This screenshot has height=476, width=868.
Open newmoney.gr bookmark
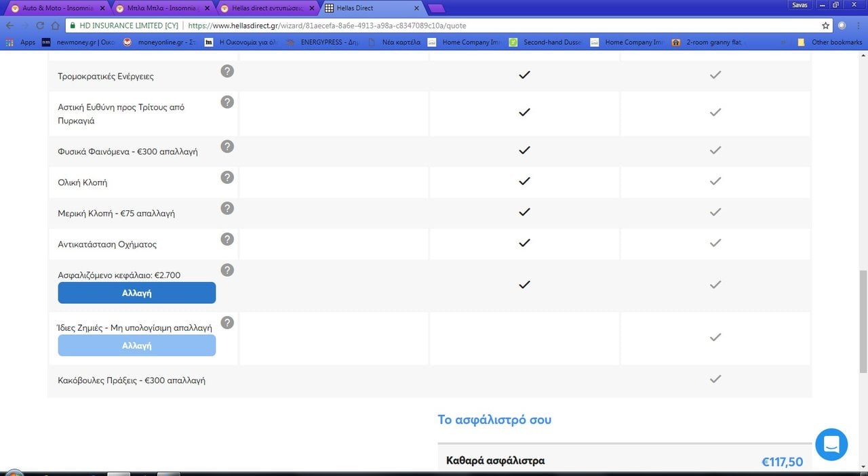[x=78, y=42]
